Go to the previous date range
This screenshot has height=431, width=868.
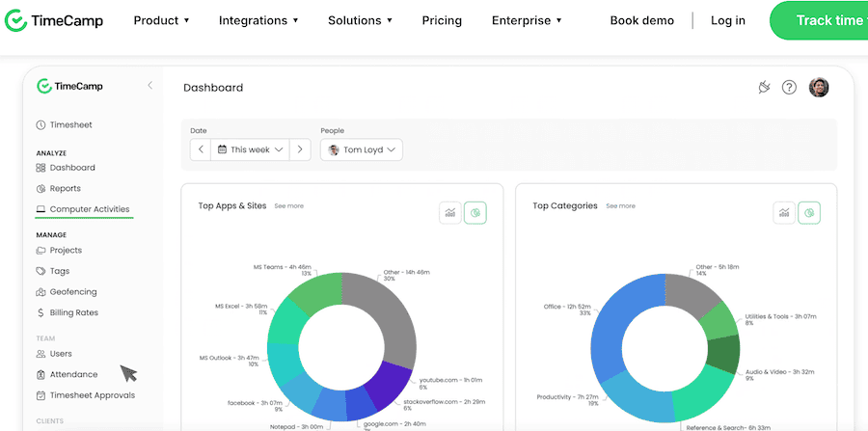click(x=201, y=149)
